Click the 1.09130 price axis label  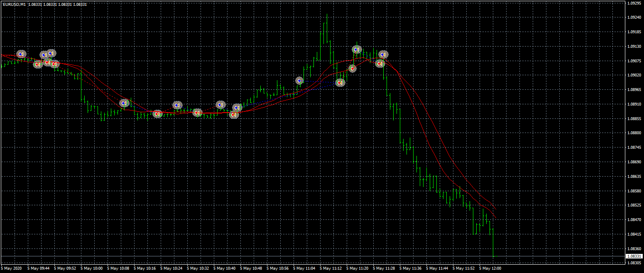pyautogui.click(x=634, y=47)
